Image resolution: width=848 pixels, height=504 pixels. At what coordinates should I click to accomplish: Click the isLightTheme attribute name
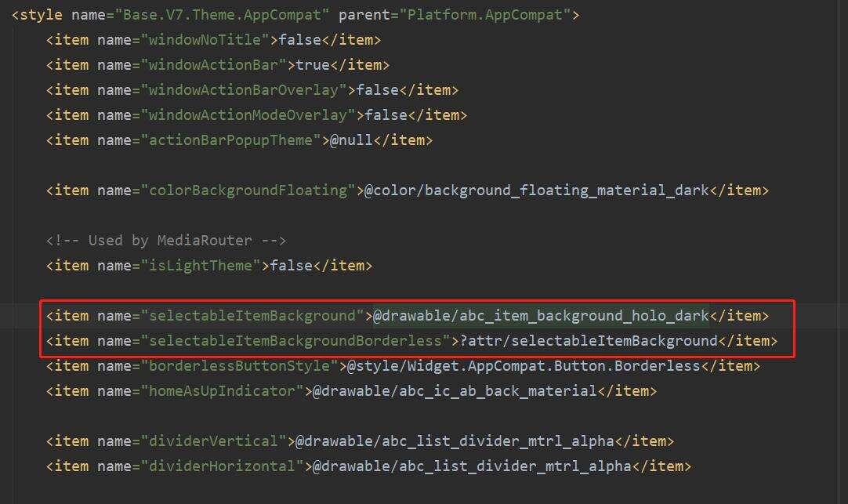click(201, 266)
